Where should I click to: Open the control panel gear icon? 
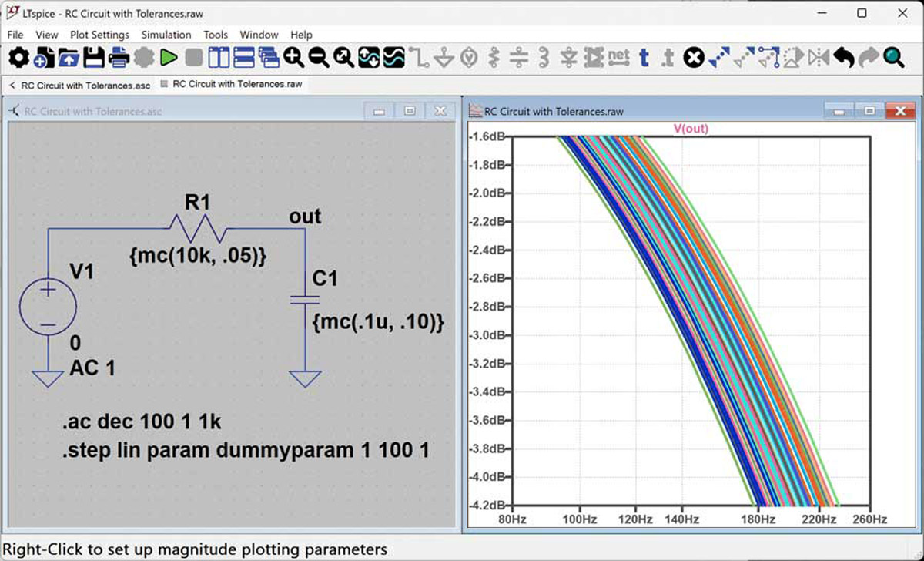[x=18, y=57]
